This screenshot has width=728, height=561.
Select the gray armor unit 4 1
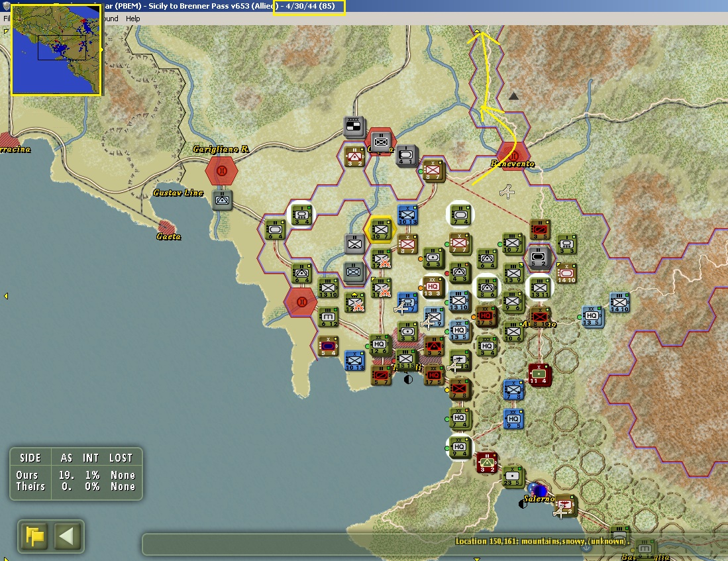click(406, 156)
